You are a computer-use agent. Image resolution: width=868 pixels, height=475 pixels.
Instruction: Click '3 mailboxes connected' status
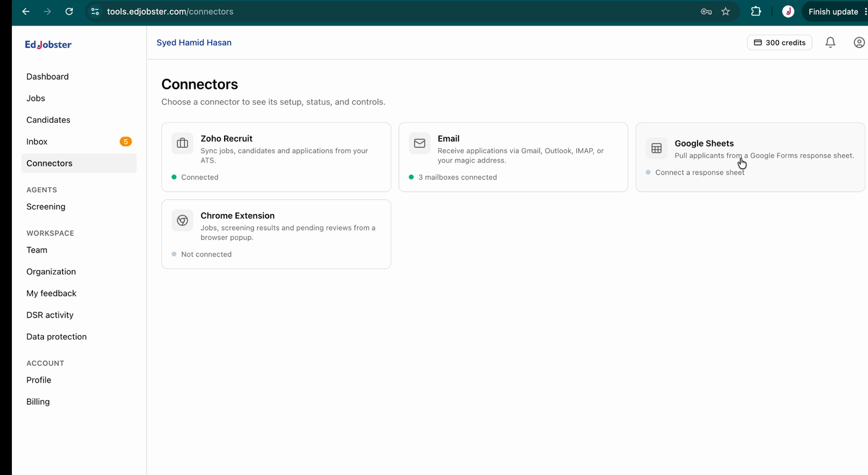point(453,177)
